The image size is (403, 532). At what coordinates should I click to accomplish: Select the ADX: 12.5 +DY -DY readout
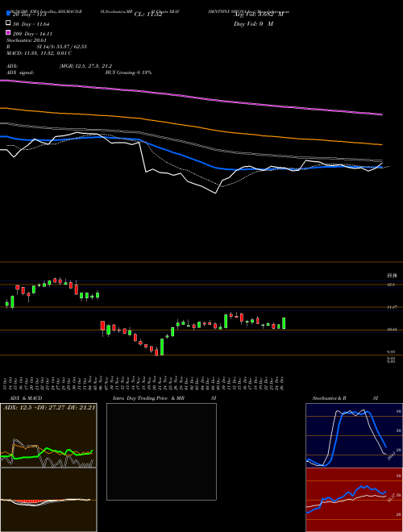click(x=49, y=408)
